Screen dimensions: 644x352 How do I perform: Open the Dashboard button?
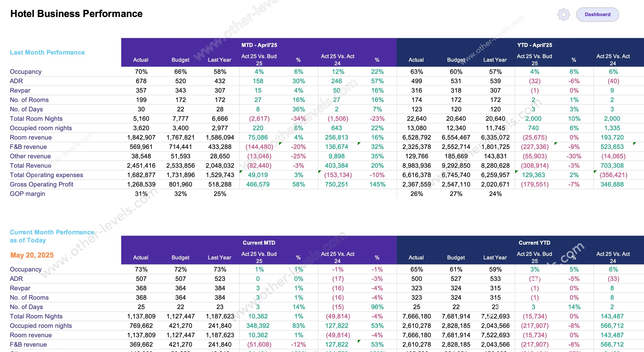coord(597,15)
